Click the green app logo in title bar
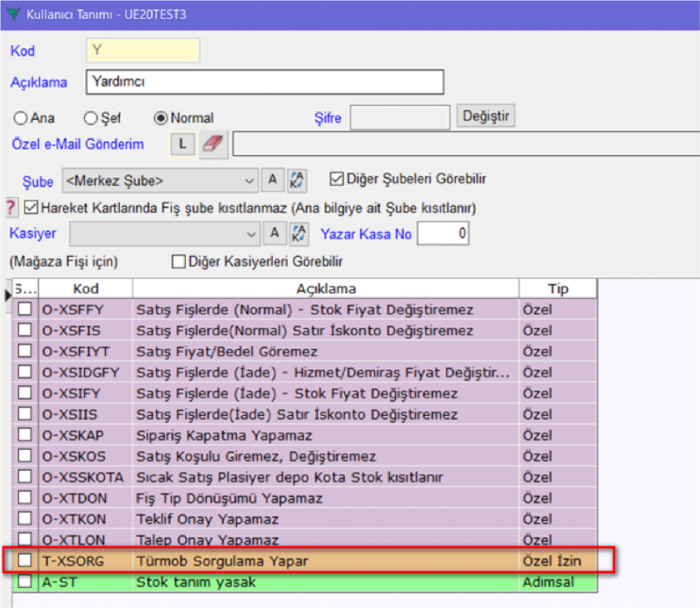Image resolution: width=700 pixels, height=608 pixels. coord(13,12)
